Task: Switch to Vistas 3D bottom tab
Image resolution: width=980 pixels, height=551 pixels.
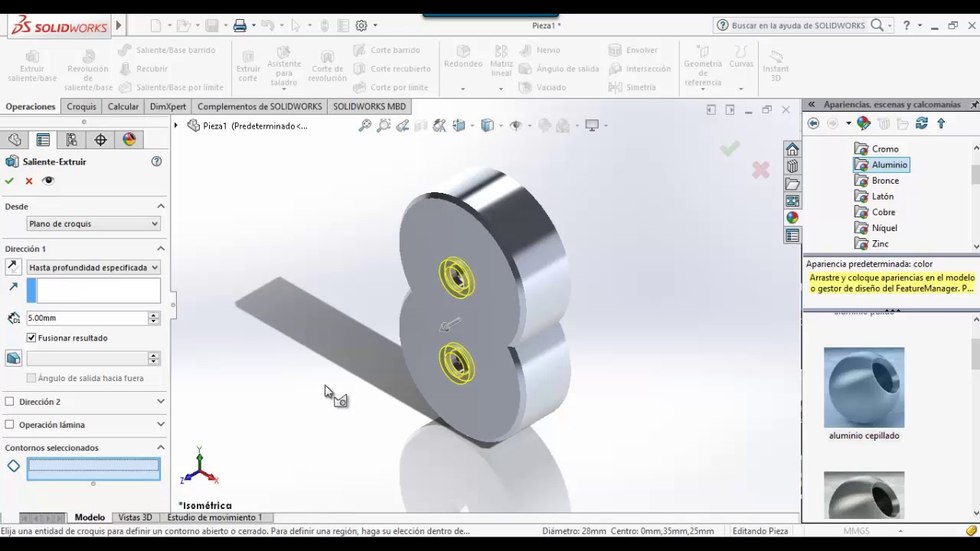Action: pos(135,517)
